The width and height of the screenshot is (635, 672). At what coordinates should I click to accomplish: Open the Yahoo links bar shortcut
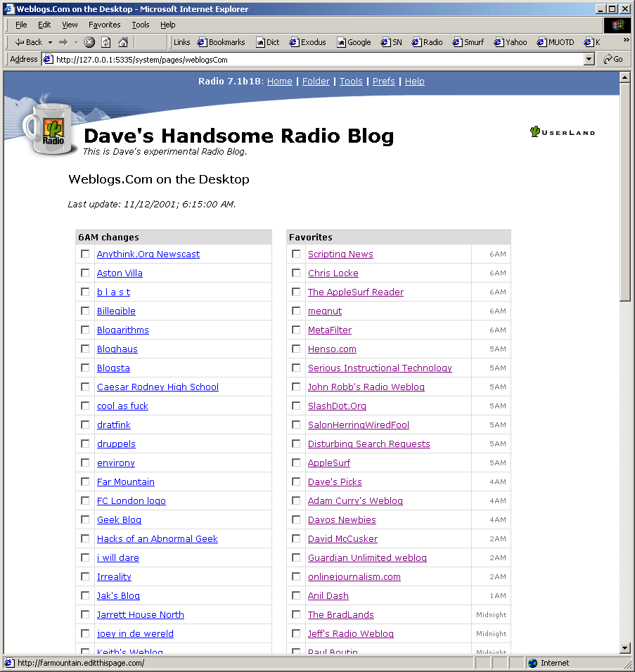[x=511, y=42]
